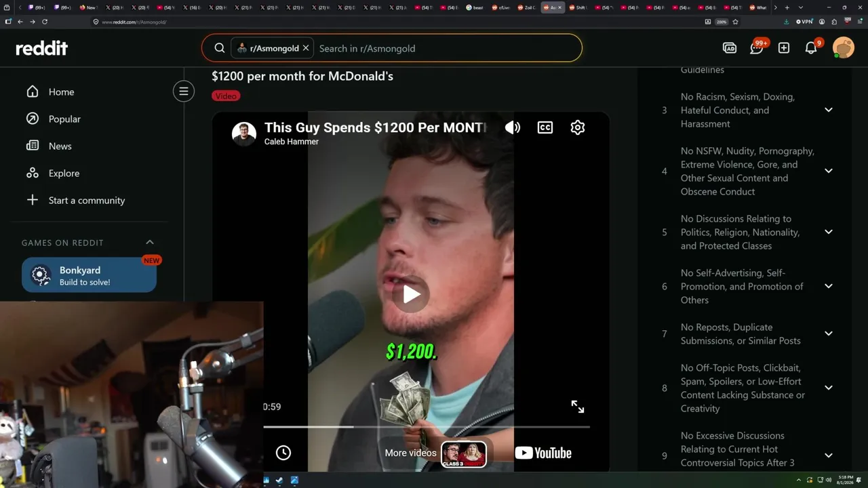Click the Watch later clock icon
The height and width of the screenshot is (488, 868).
pos(283,453)
